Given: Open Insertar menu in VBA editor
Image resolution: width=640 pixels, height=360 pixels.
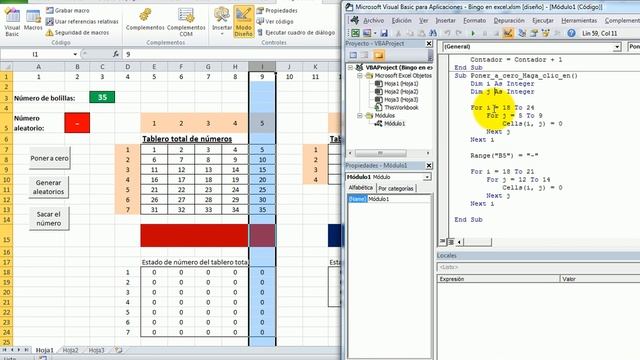Looking at the screenshot, I should (x=445, y=20).
